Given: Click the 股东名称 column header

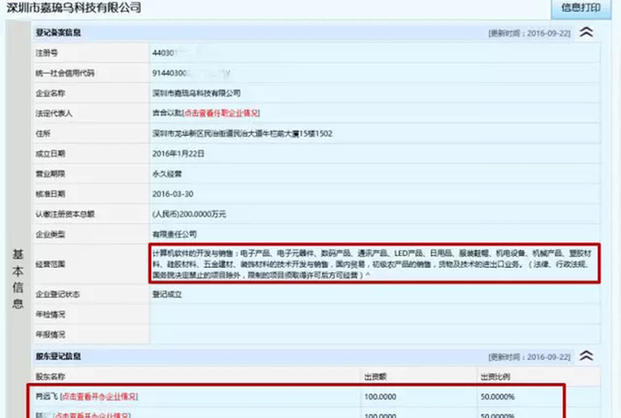Looking at the screenshot, I should click(x=50, y=377).
